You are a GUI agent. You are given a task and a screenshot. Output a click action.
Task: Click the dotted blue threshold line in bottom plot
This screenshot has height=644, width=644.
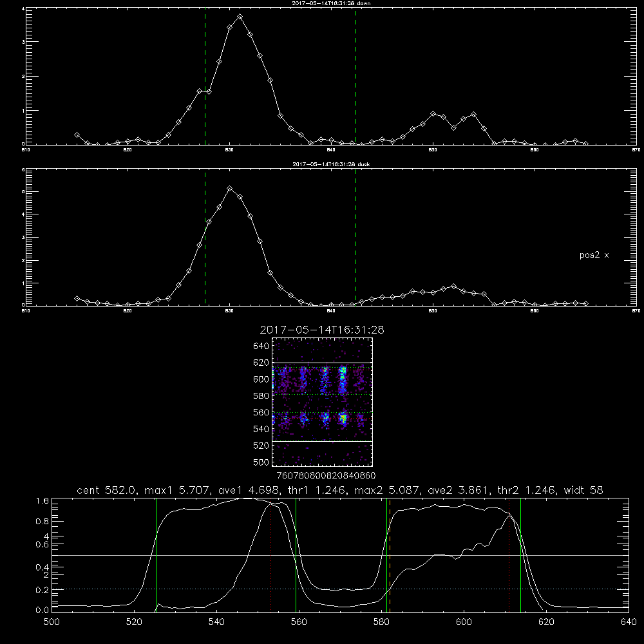pyautogui.click(x=340, y=589)
